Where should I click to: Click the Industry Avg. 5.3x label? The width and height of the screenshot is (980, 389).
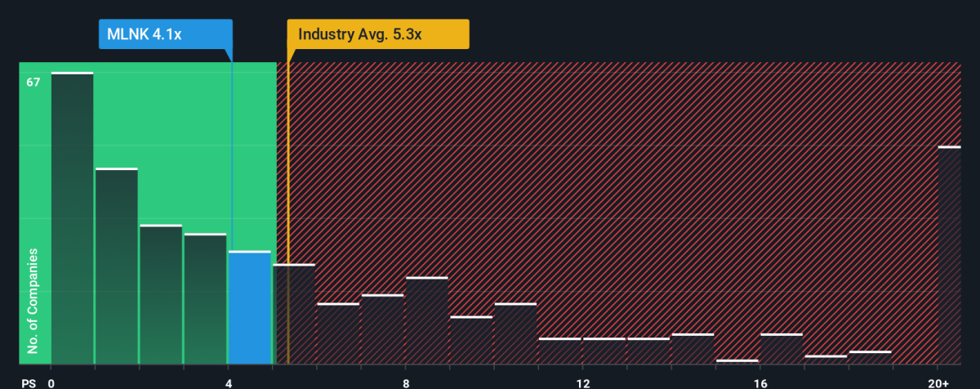point(378,35)
